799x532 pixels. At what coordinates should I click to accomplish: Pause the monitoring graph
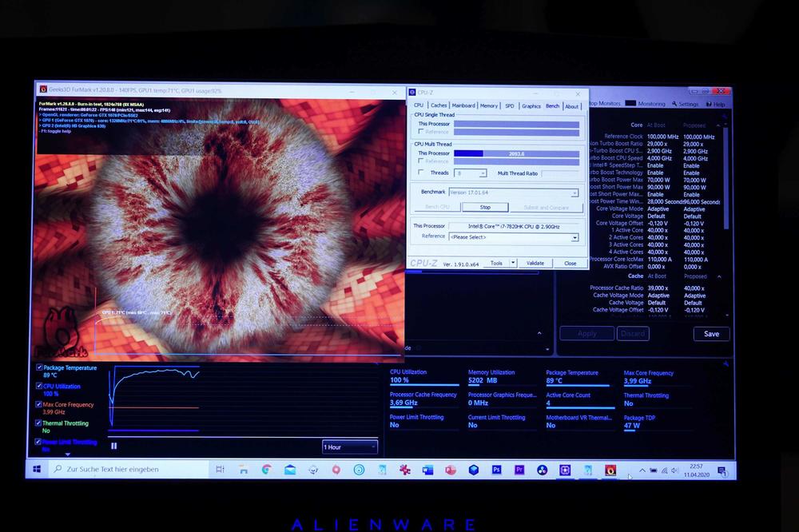tap(113, 446)
